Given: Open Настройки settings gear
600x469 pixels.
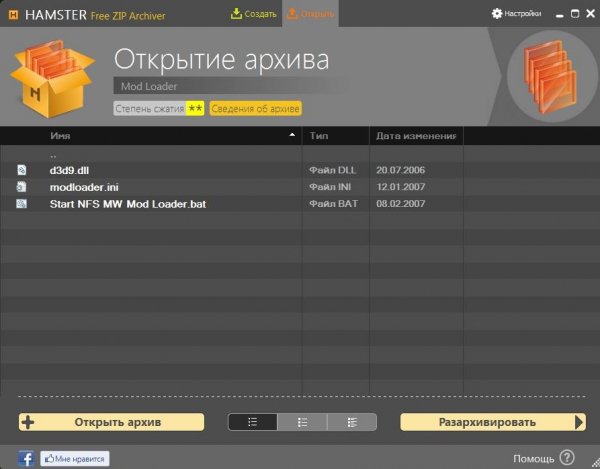Looking at the screenshot, I should coord(516,14).
